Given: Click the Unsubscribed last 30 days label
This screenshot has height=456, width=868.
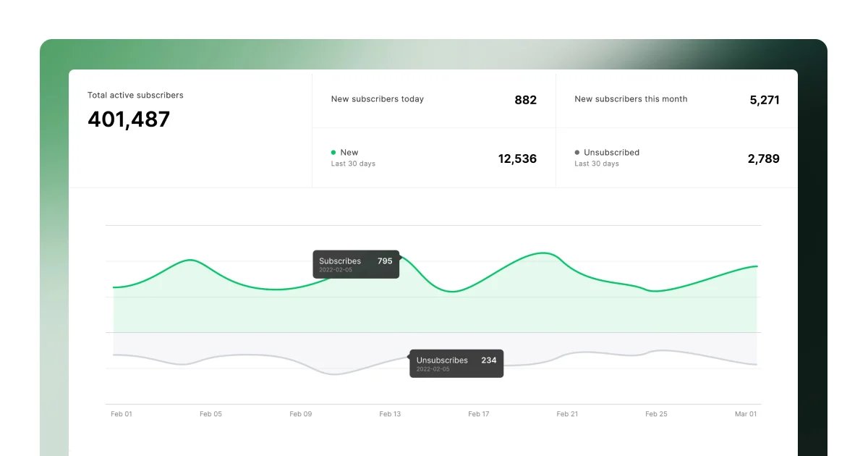Looking at the screenshot, I should tap(607, 158).
